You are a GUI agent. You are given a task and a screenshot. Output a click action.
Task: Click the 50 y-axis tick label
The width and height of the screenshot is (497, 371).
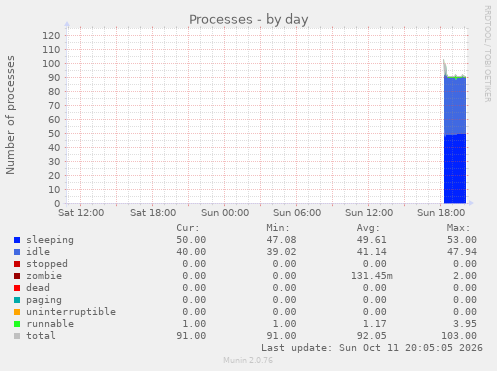54,133
